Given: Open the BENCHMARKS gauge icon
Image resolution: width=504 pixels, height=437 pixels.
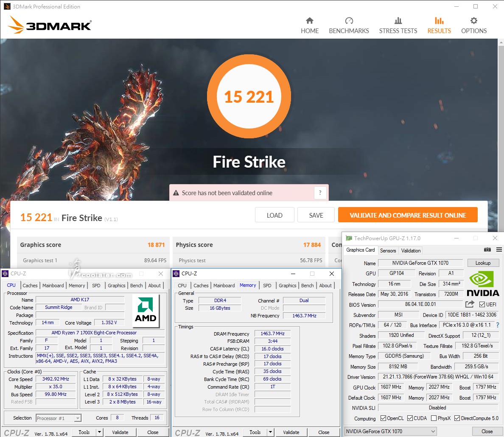Looking at the screenshot, I should point(349,21).
